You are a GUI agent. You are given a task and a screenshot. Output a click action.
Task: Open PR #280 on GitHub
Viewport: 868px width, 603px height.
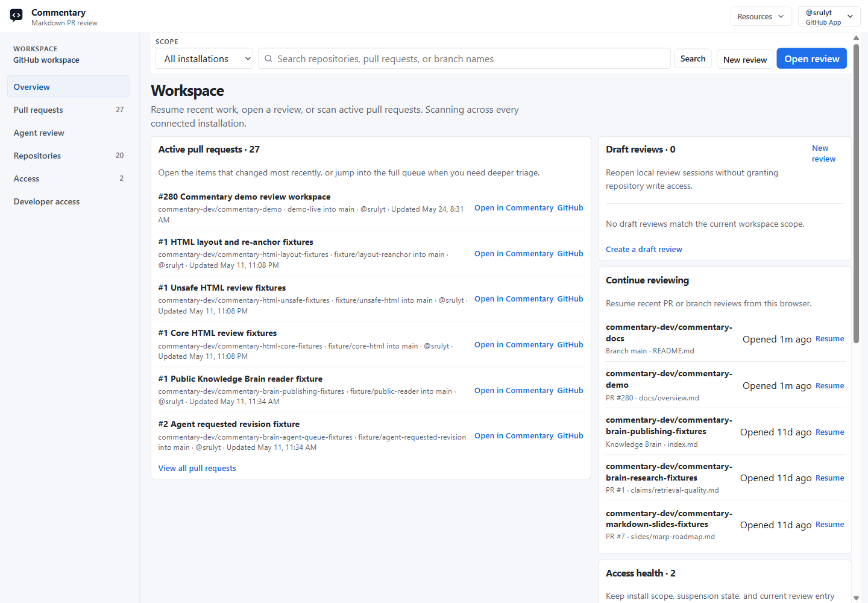tap(570, 208)
